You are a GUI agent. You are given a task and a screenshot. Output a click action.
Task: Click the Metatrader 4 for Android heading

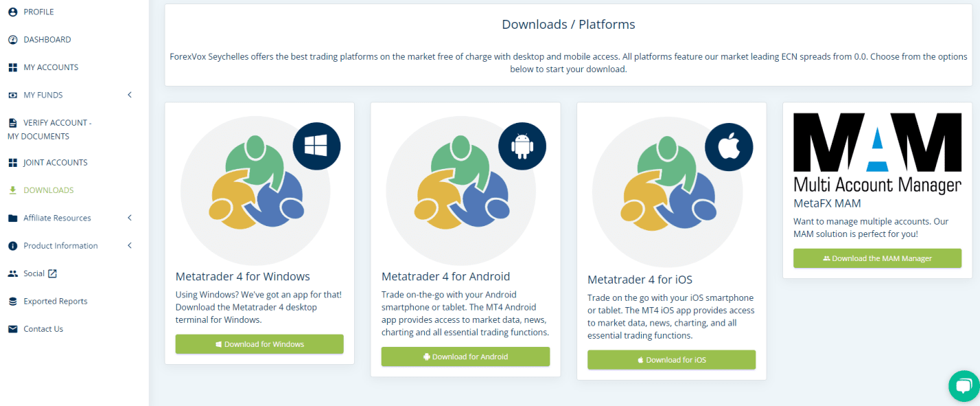(446, 277)
